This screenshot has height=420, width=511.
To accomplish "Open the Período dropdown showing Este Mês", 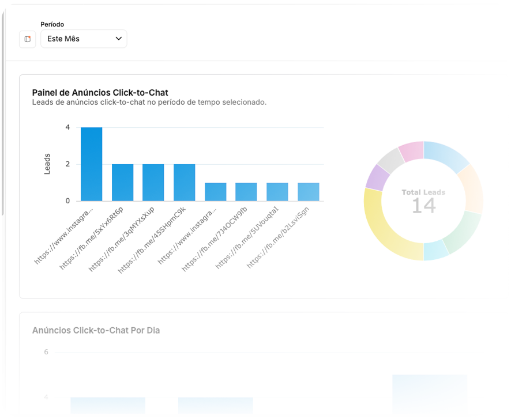I will [x=83, y=39].
